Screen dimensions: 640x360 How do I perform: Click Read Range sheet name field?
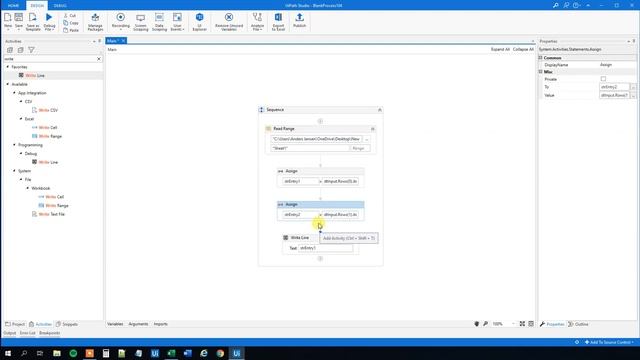click(310, 149)
